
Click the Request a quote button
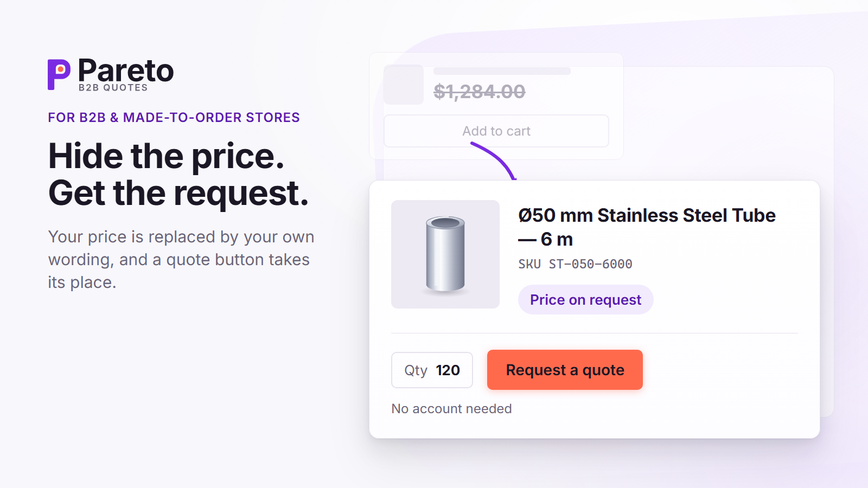point(565,370)
